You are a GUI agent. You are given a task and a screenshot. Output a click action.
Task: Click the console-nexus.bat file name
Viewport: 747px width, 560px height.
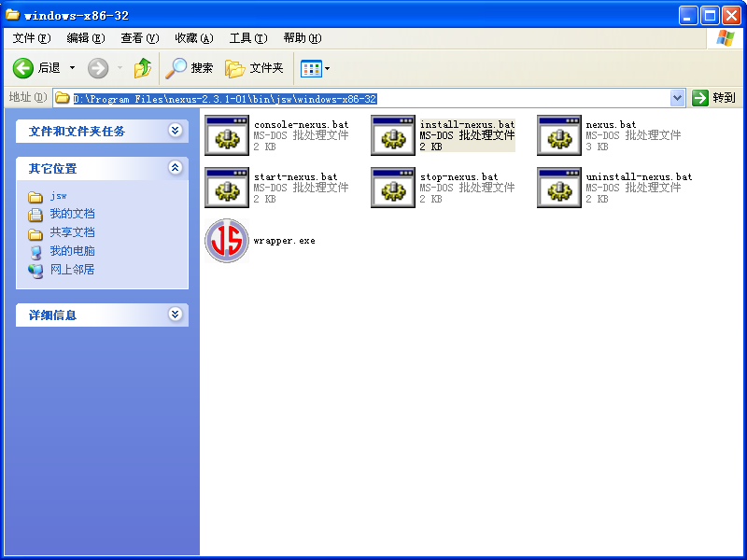tap(301, 125)
